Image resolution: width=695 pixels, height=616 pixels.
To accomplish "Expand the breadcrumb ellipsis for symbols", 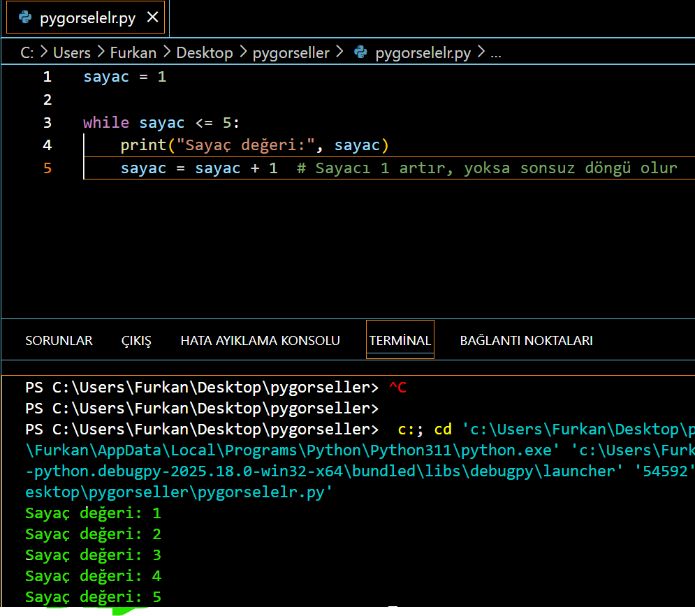I will coord(496,52).
